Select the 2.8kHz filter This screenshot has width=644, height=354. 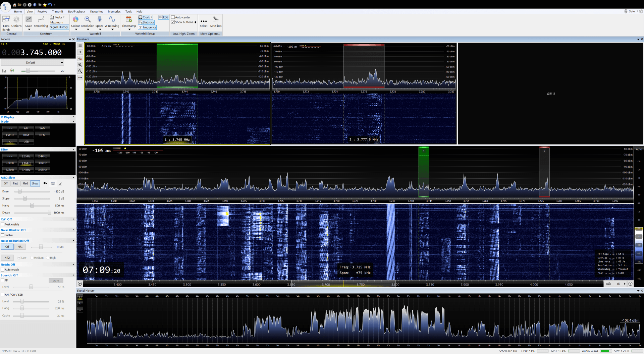coord(26,163)
